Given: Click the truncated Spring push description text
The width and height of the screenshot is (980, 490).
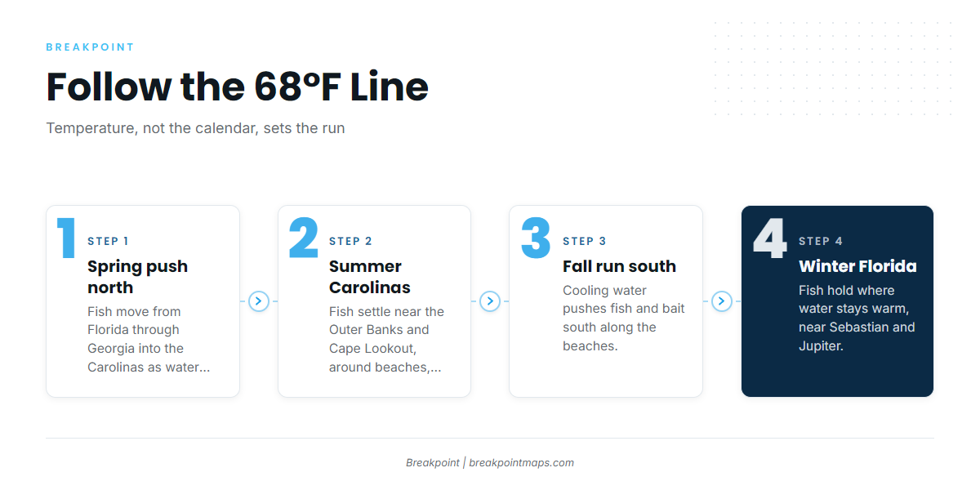Looking at the screenshot, I should 149,339.
